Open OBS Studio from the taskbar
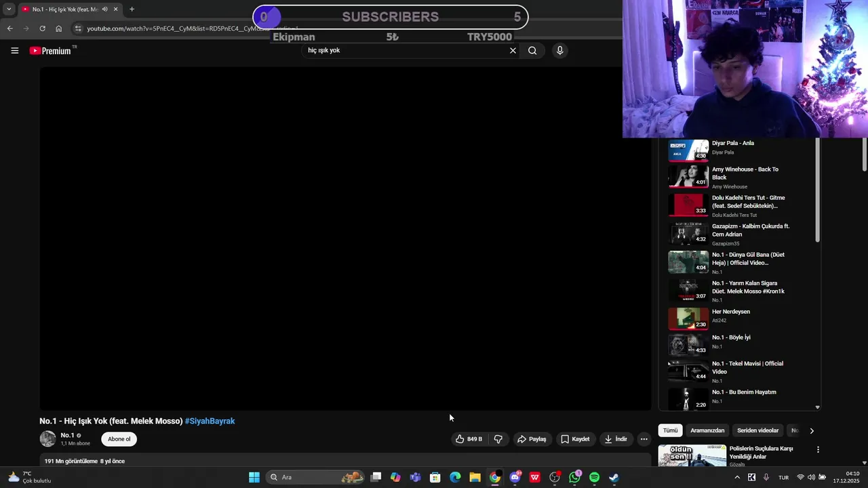Image resolution: width=868 pixels, height=488 pixels. 555,477
